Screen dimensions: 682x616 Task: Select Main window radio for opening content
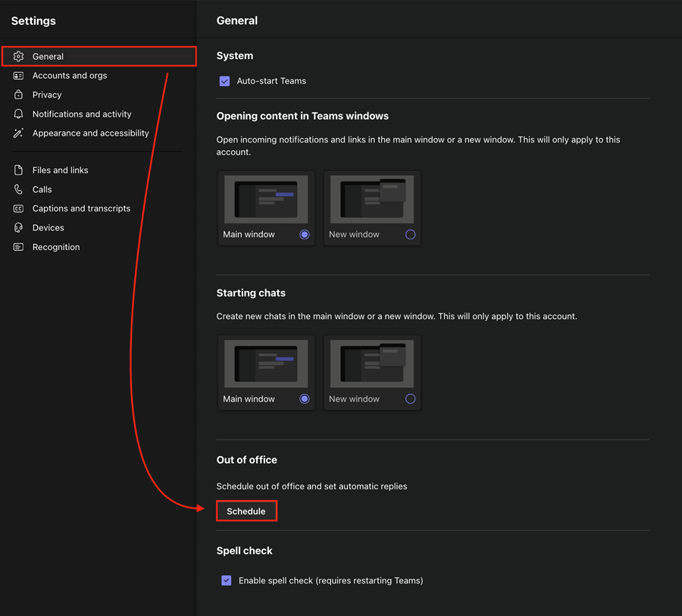point(305,234)
